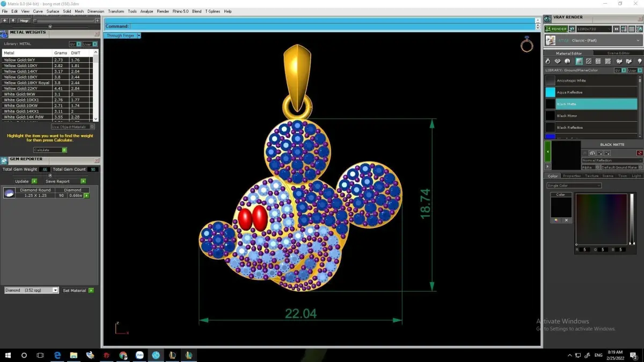Toggle GV library in Metal Weights

[75, 44]
